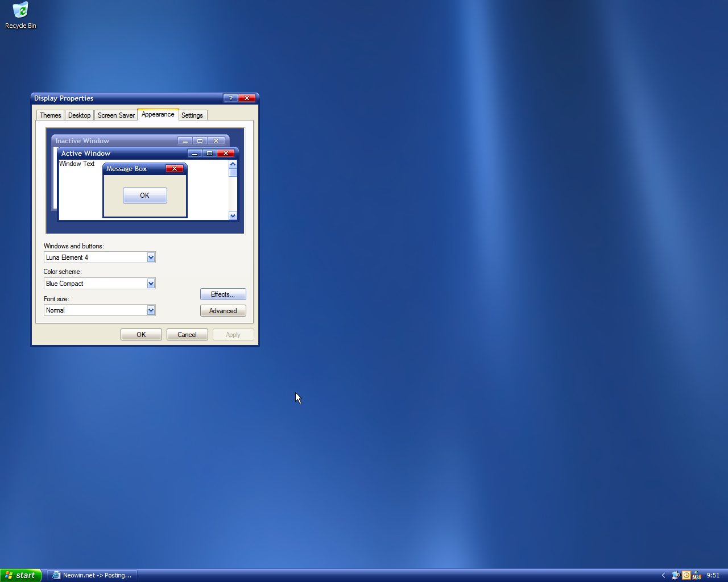This screenshot has height=582, width=728.
Task: Click Cancel in Display Properties
Action: tap(187, 334)
